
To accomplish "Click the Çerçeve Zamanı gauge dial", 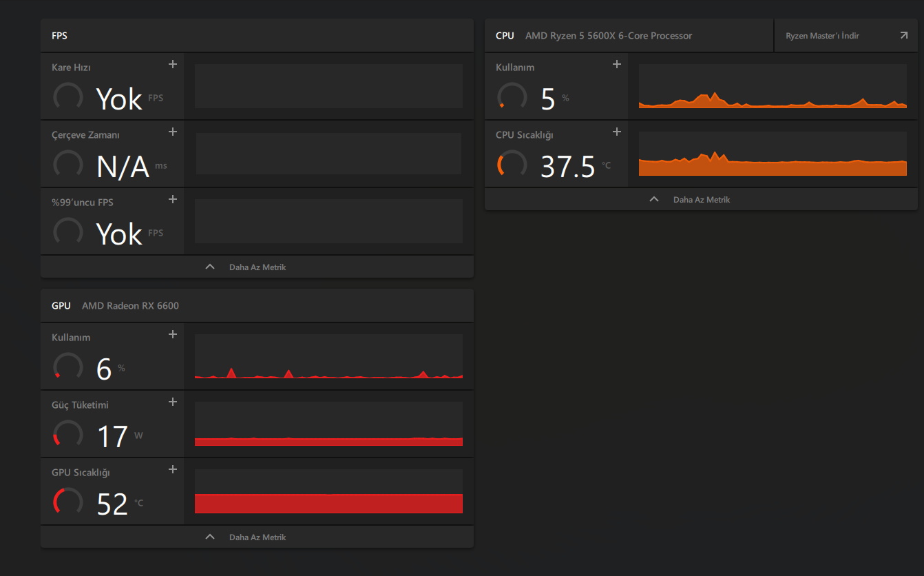I will 68,165.
